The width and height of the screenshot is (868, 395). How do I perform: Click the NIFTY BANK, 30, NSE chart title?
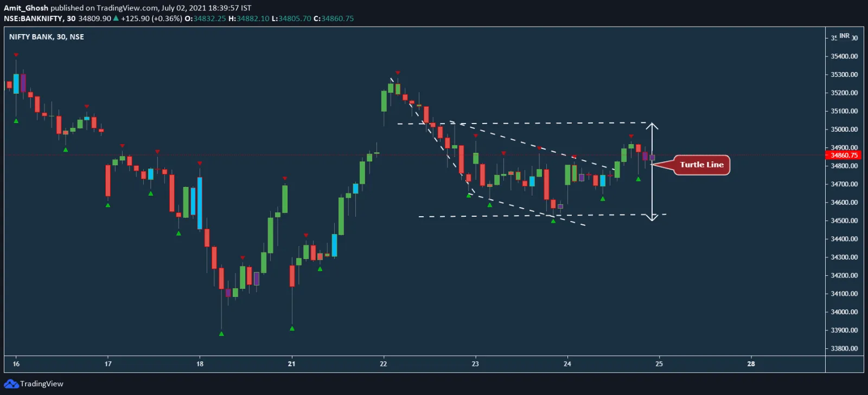pos(47,37)
